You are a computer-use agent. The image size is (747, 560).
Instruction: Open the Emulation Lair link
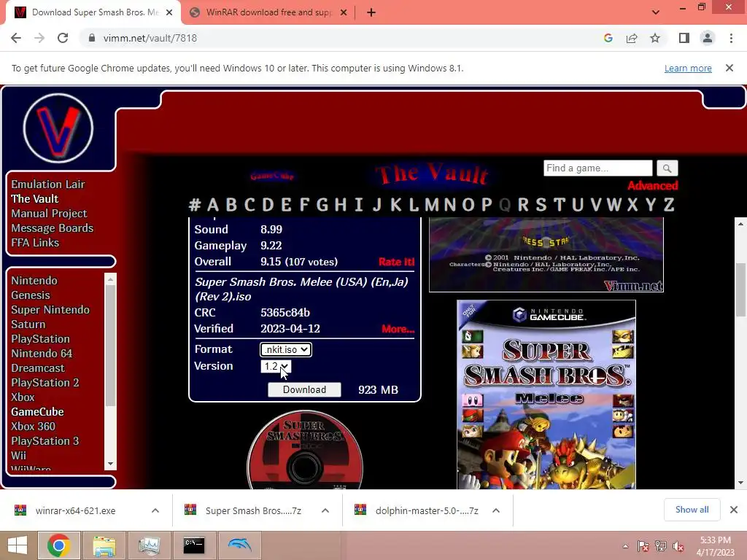[48, 184]
